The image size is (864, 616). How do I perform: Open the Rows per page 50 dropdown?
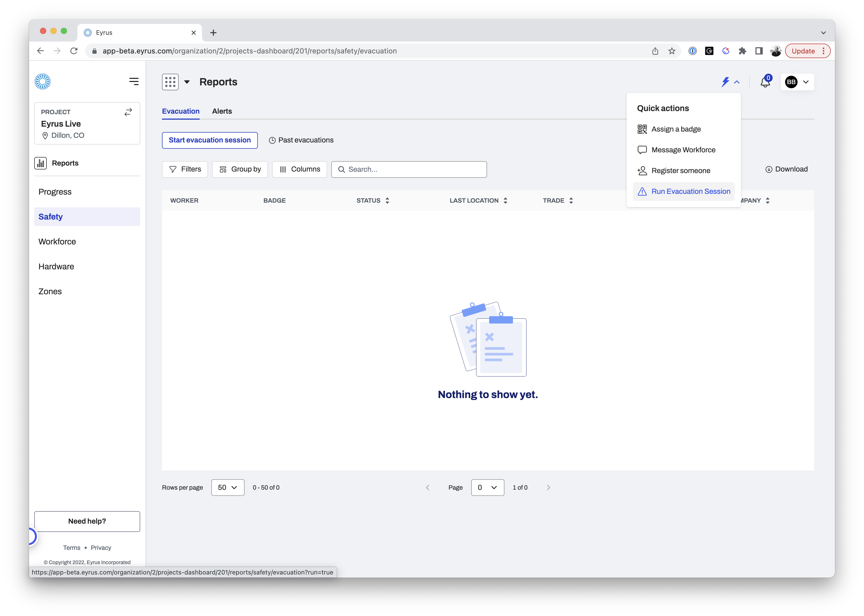click(x=228, y=487)
